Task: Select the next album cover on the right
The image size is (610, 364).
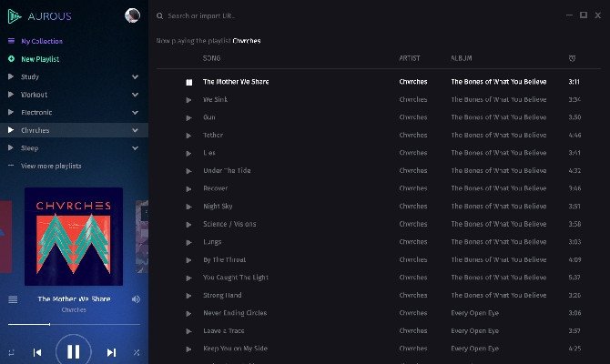Action: pyautogui.click(x=142, y=237)
